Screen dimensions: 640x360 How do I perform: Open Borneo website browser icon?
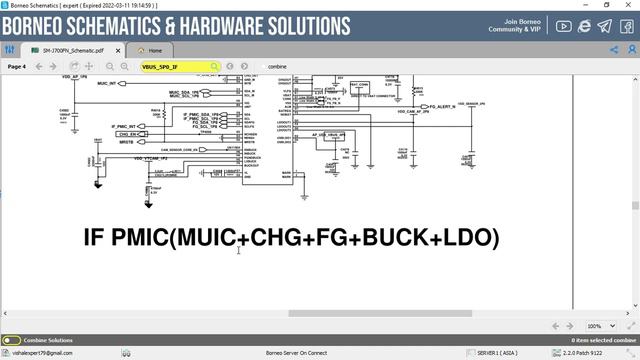point(584,27)
